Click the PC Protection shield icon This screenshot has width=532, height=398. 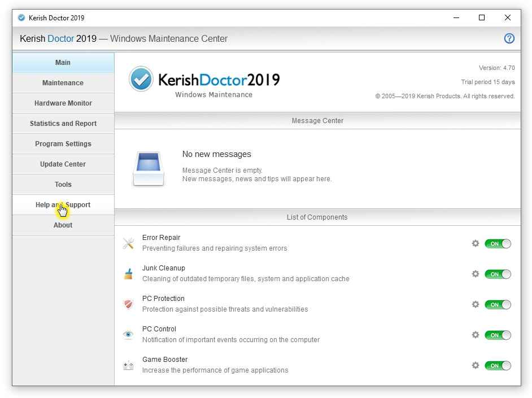[x=129, y=304]
